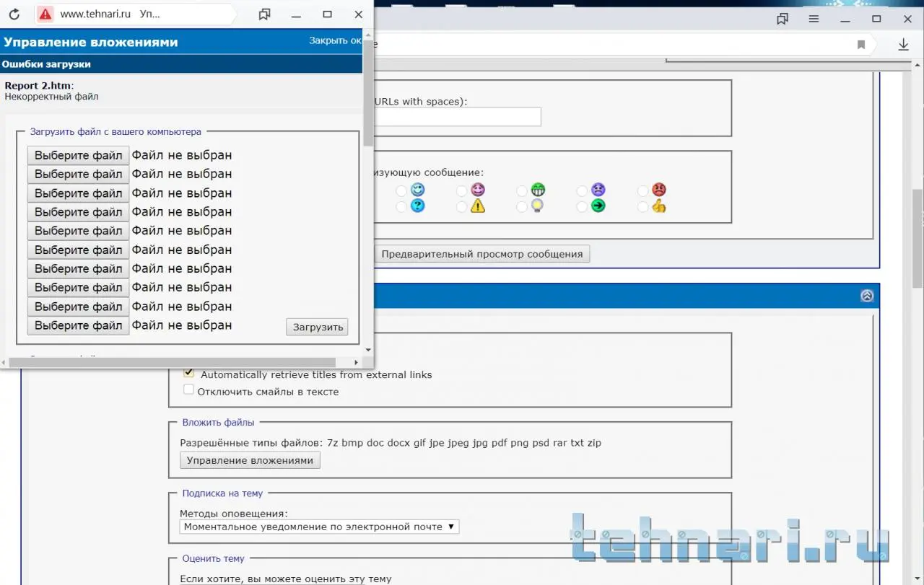
Task: Reload the attachments popup page
Action: pos(14,14)
